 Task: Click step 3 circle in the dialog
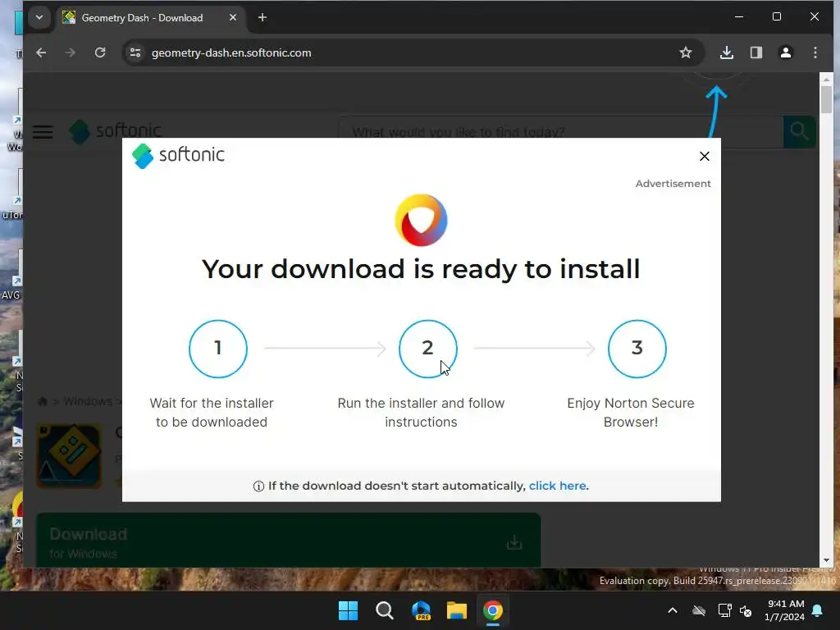pos(637,349)
